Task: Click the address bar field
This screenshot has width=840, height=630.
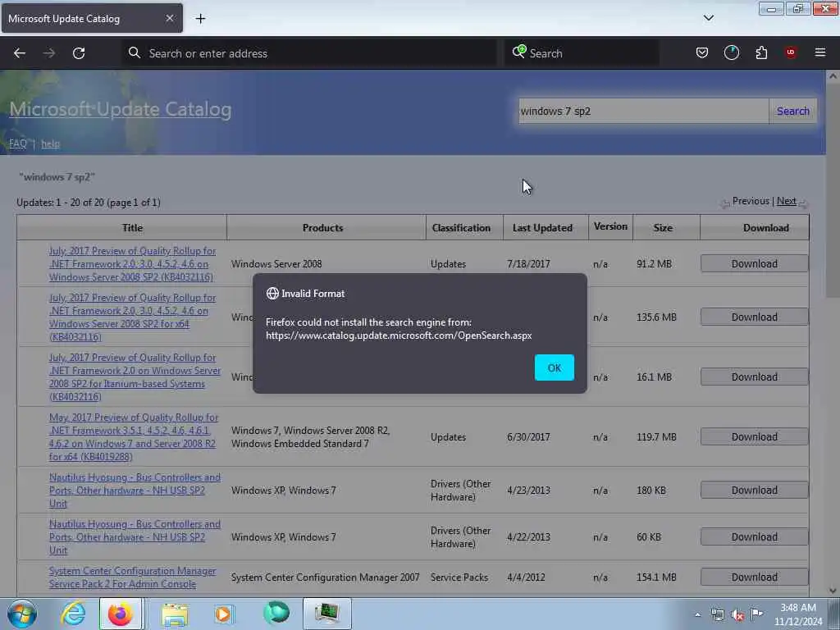Action: [309, 53]
